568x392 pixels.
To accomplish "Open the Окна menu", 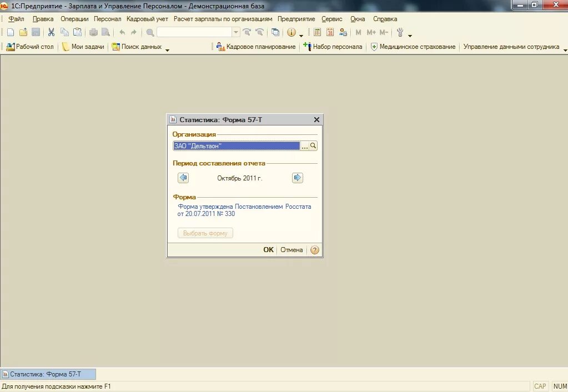I will [x=358, y=19].
